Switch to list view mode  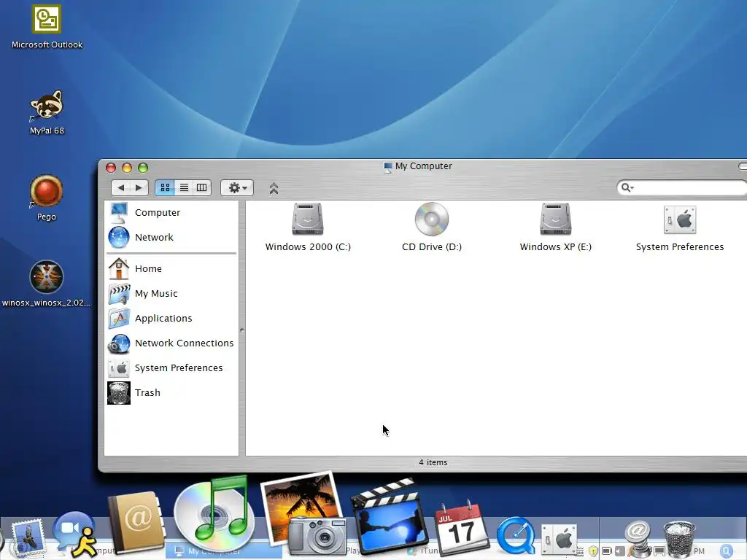click(183, 187)
